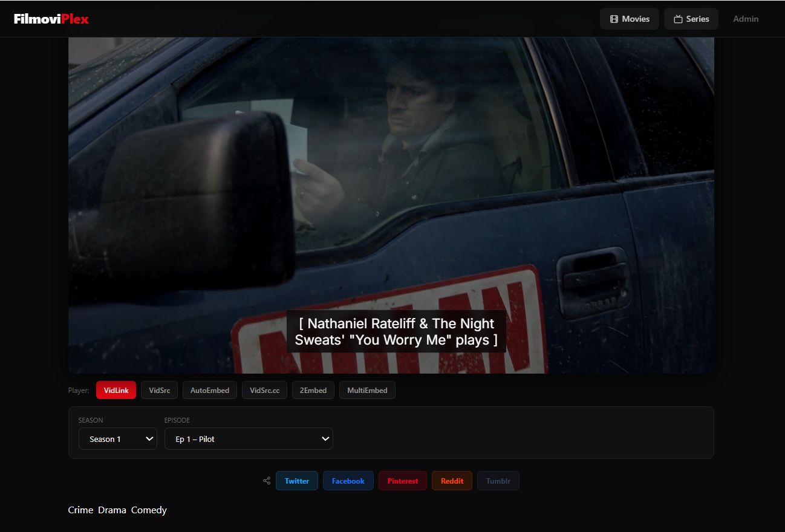The image size is (785, 532).
Task: Switch to the 2Embed player
Action: point(313,390)
